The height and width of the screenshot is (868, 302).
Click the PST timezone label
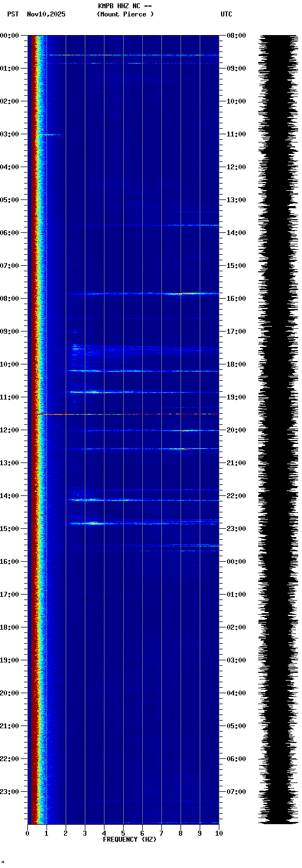(13, 14)
